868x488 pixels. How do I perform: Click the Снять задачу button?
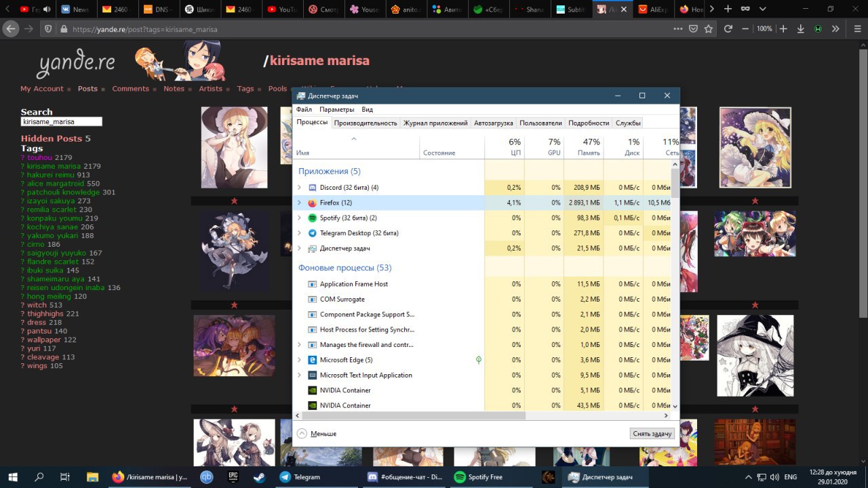652,434
